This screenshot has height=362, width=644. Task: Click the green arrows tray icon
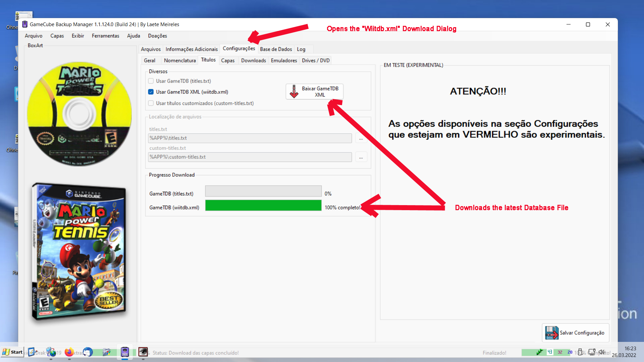click(540, 352)
